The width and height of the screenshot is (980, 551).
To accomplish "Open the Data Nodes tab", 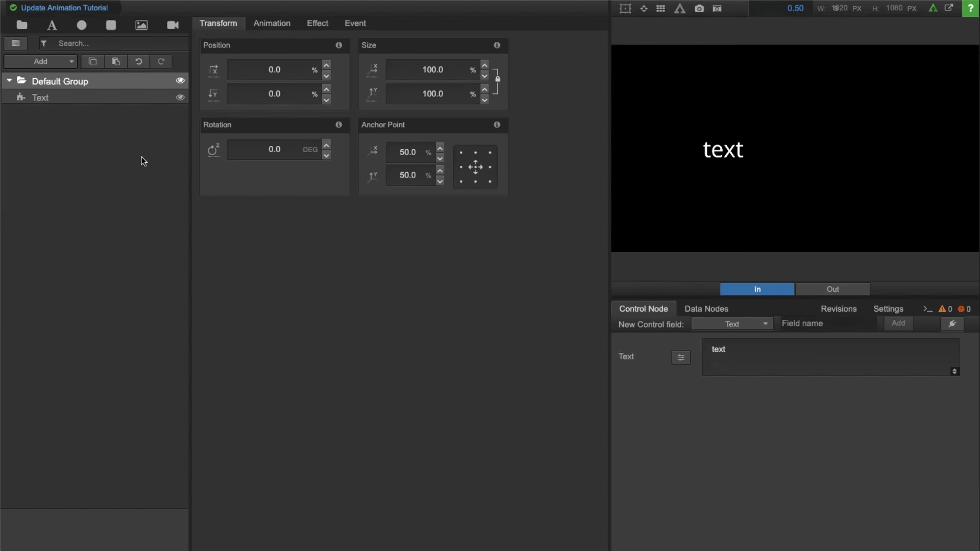I will [x=706, y=309].
